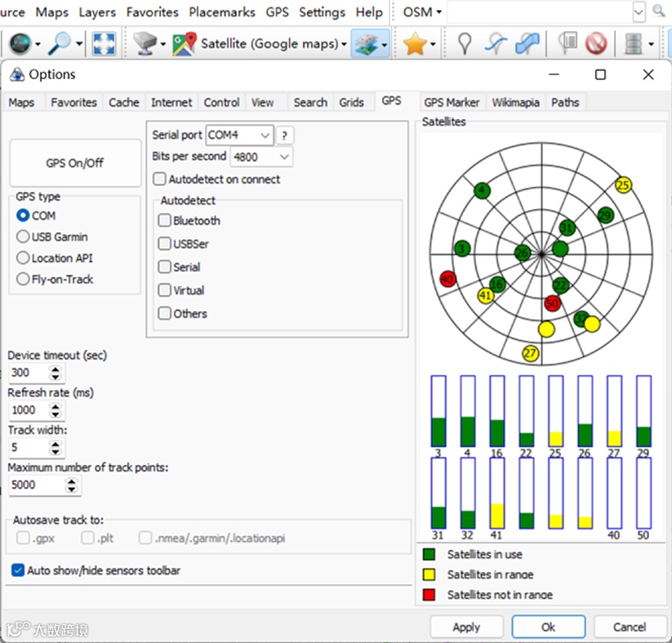The image size is (672, 643).
Task: Select the magnifier zoom tool
Action: click(59, 43)
